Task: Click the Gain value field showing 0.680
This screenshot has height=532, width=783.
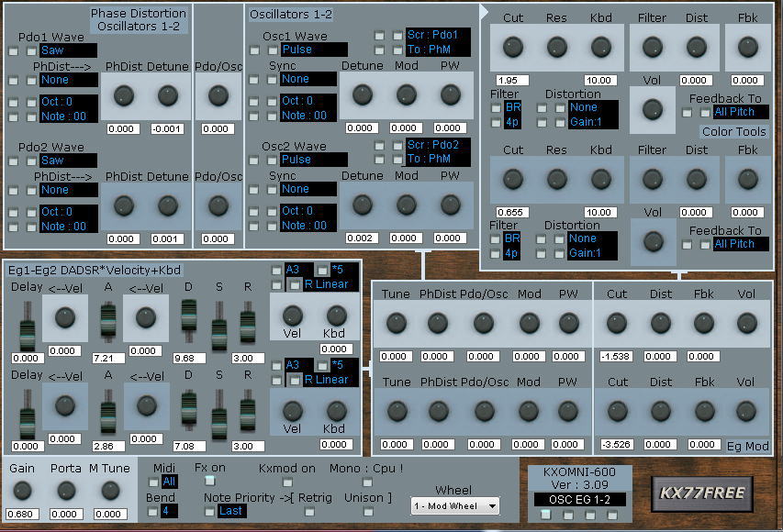Action: [x=22, y=514]
